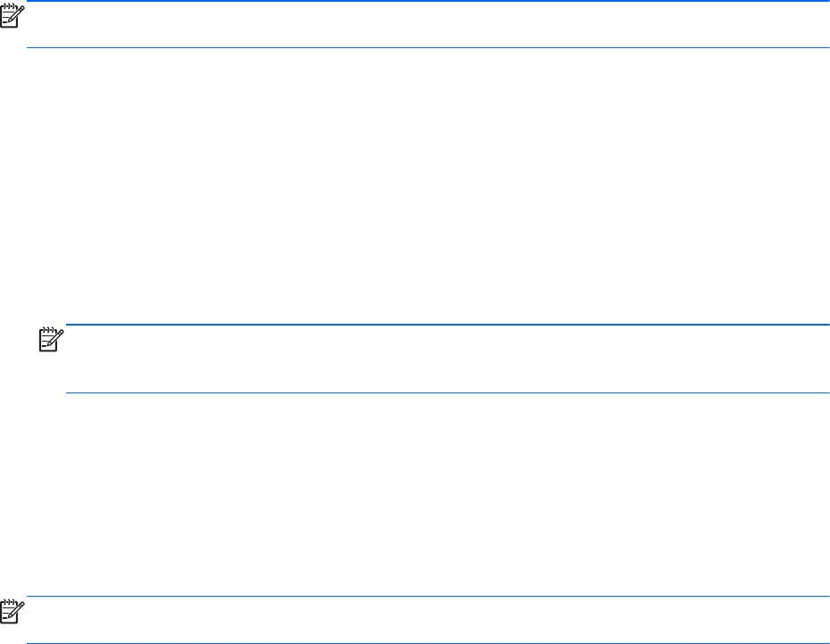The width and height of the screenshot is (830, 644).
Task: Click the blue rule below the indented note
Action: [x=448, y=393]
